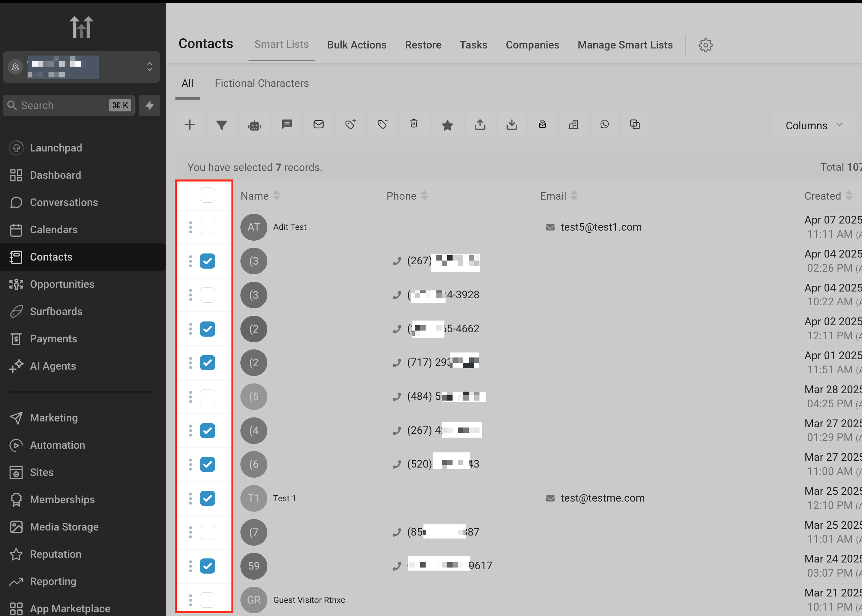This screenshot has height=616, width=862.
Task: Click the send email envelope icon
Action: point(318,125)
